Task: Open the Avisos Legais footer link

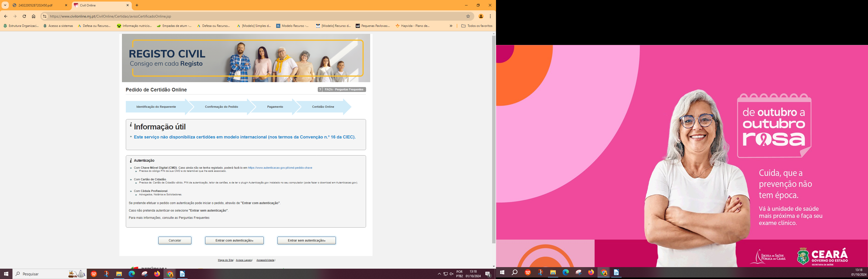Action: click(244, 260)
